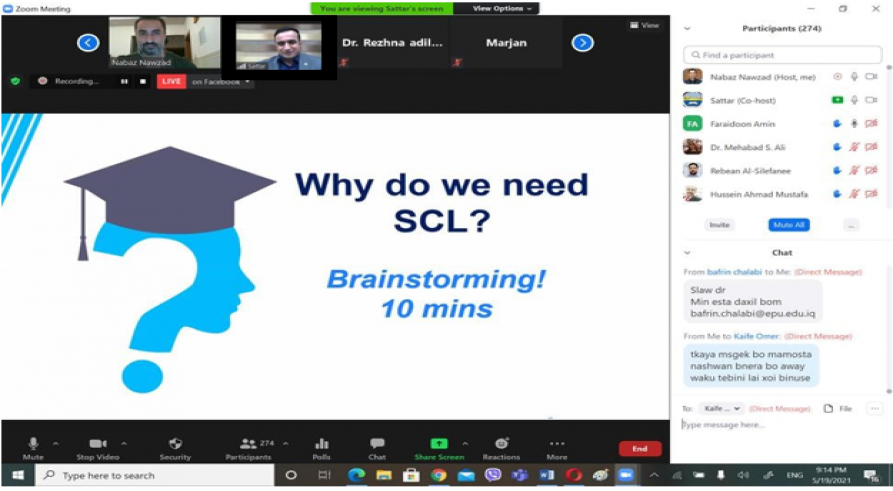This screenshot has width=893, height=491.
Task: Click the Find a participant search field
Action: (x=783, y=55)
